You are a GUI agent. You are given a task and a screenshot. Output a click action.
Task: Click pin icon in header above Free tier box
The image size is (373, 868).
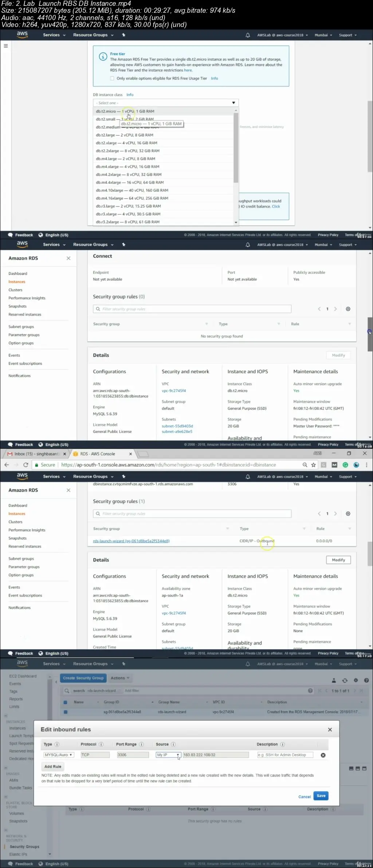pos(123,35)
